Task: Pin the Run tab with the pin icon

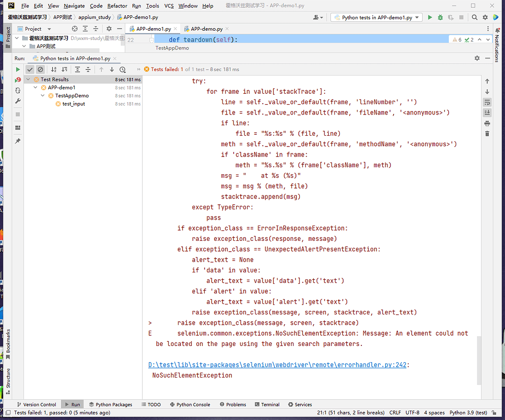Action: click(18, 141)
